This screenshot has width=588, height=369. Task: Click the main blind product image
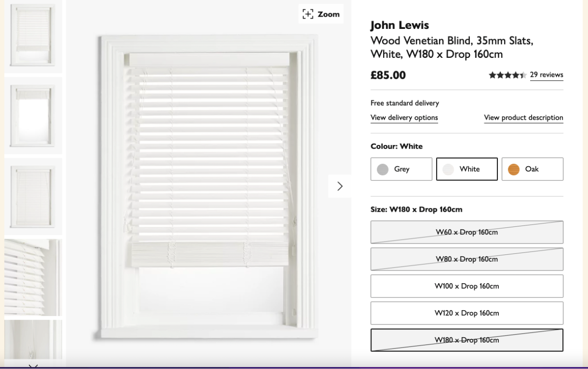point(209,186)
